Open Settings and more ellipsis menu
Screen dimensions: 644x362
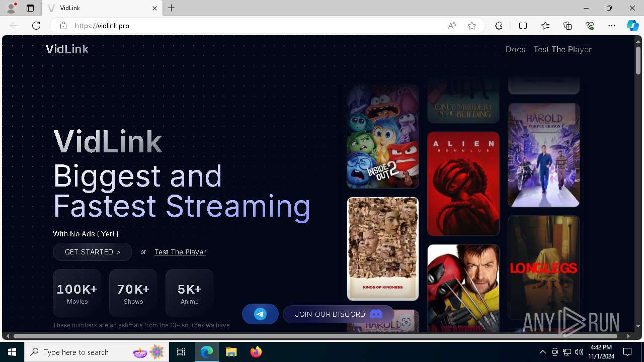coord(612,26)
